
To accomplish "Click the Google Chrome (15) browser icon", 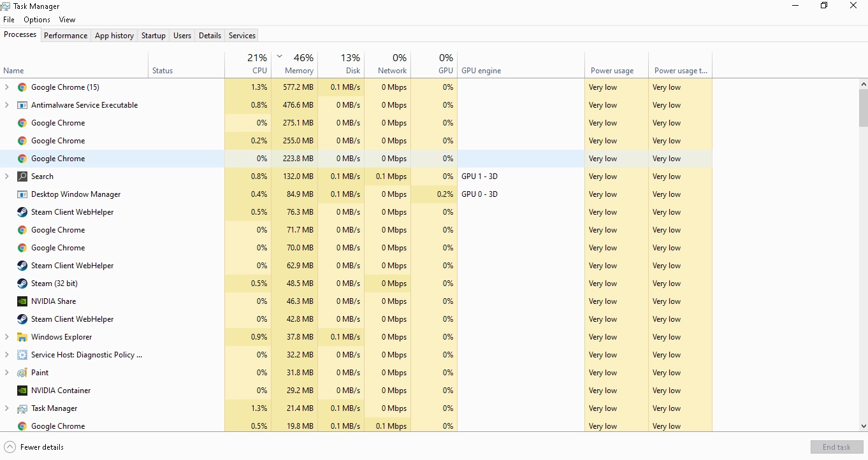I will tap(22, 87).
